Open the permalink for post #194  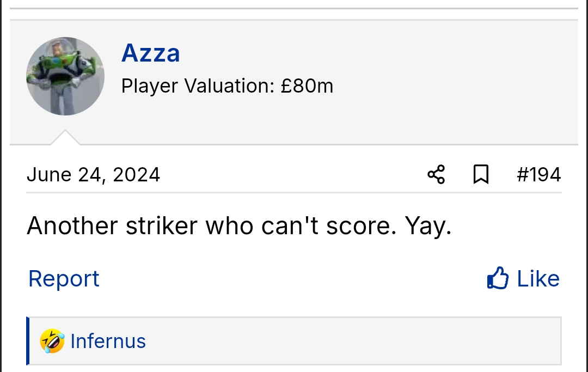[x=538, y=175]
